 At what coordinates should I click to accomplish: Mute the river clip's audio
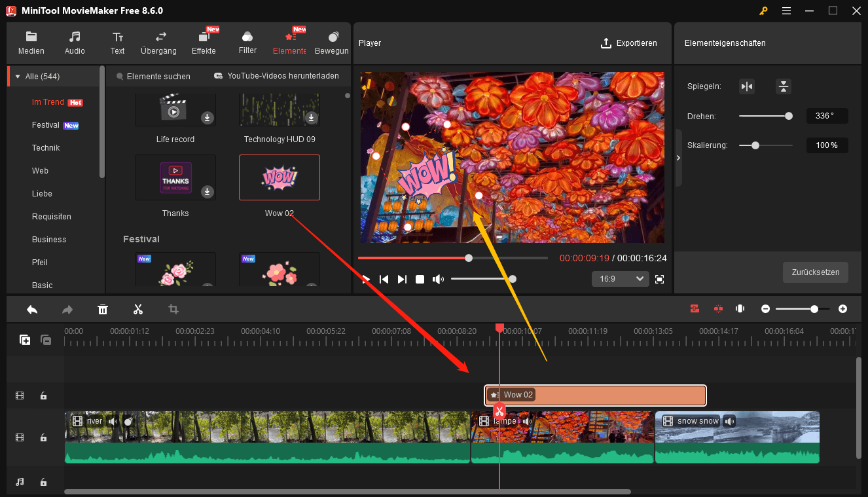click(x=113, y=421)
